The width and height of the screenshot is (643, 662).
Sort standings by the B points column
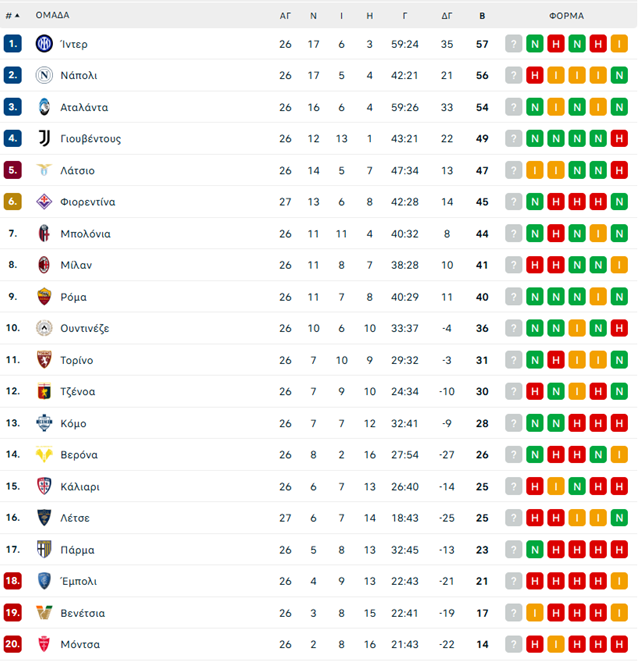(482, 16)
